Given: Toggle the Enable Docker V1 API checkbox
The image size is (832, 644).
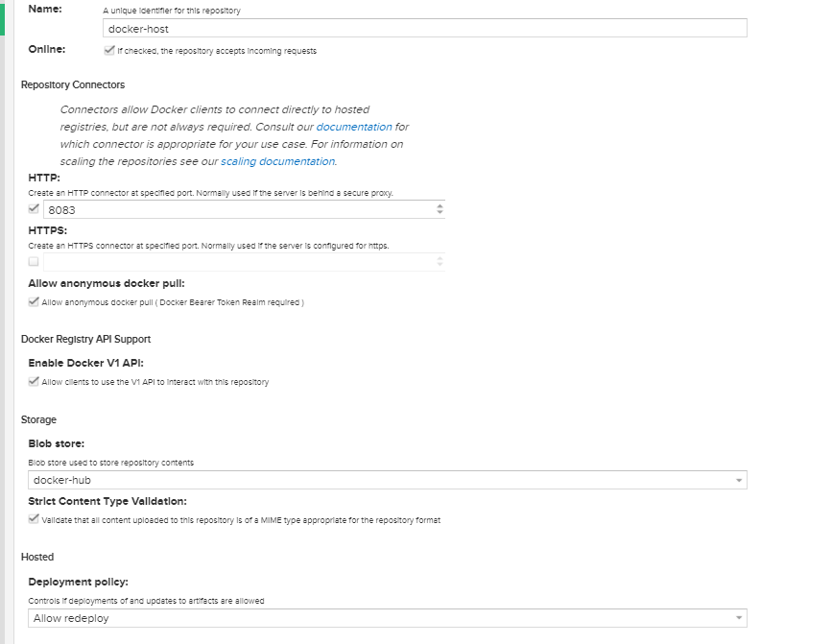Looking at the screenshot, I should click(35, 381).
